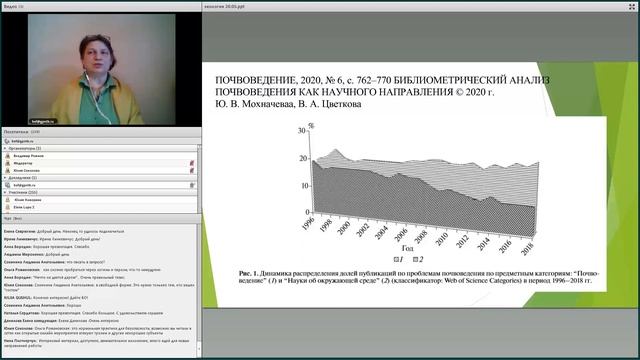Click the microphone icon in the Докладчики kot@gpntb.ru row
Screen dimensions: 640x360
coord(192,185)
